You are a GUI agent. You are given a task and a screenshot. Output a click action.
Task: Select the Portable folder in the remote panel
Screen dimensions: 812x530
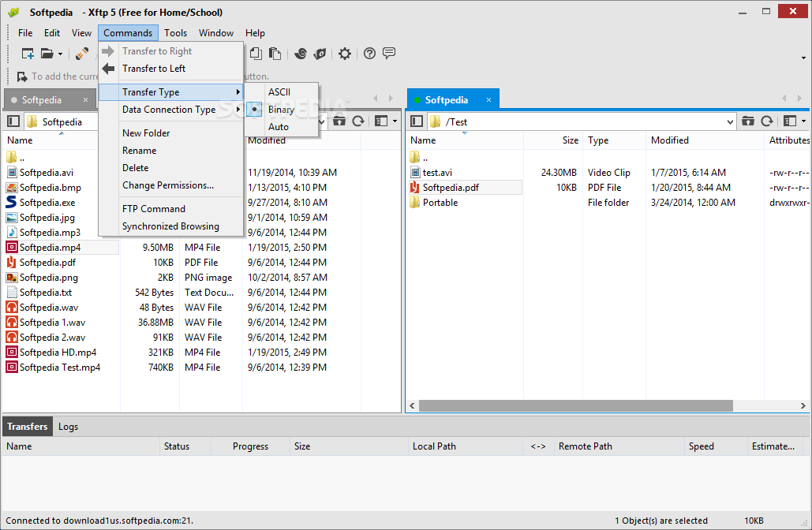click(x=440, y=203)
